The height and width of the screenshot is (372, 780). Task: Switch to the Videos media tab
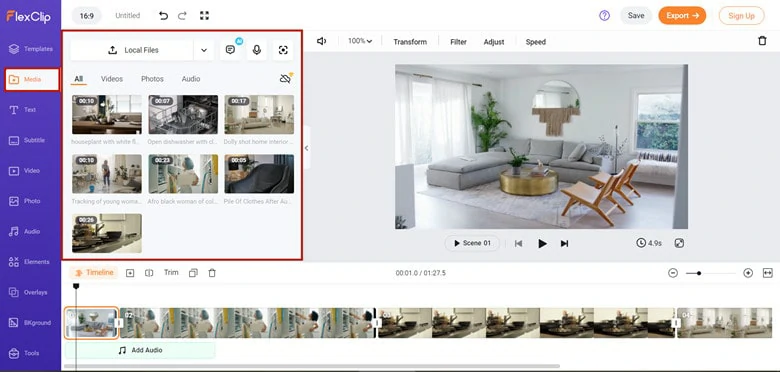click(112, 79)
